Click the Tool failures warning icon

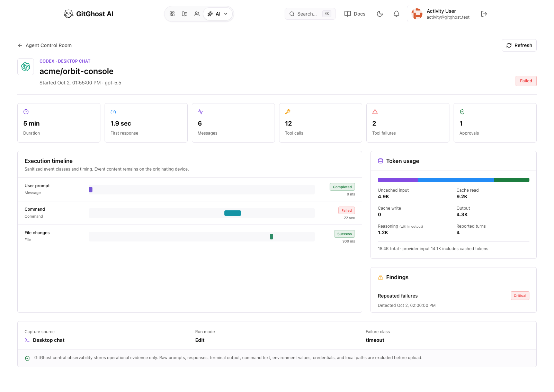point(375,112)
